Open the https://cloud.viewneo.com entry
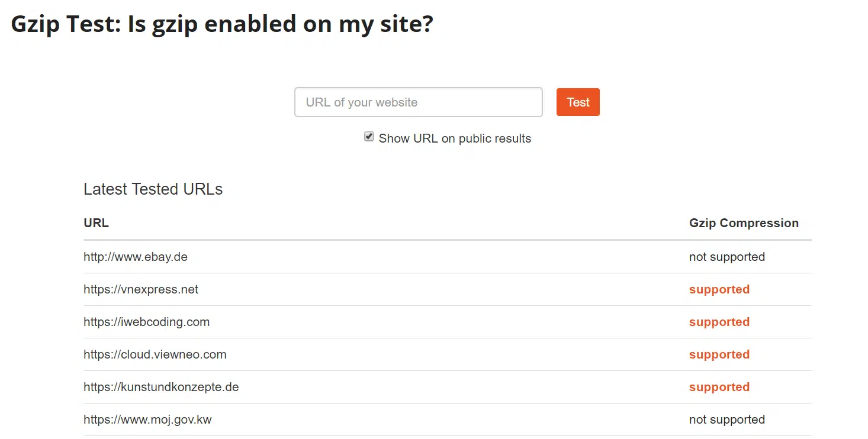Image resolution: width=868 pixels, height=439 pixels. click(x=155, y=354)
